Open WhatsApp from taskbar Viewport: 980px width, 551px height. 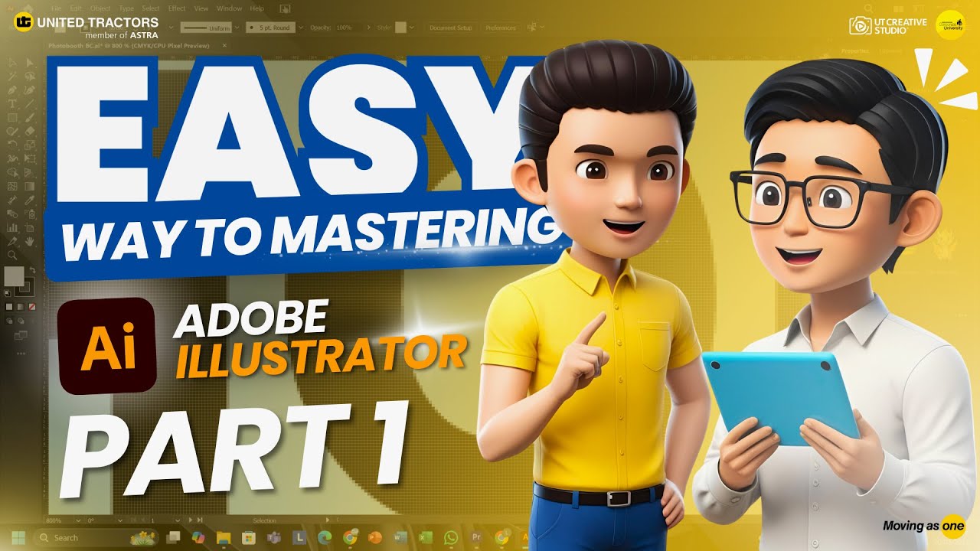click(x=451, y=538)
